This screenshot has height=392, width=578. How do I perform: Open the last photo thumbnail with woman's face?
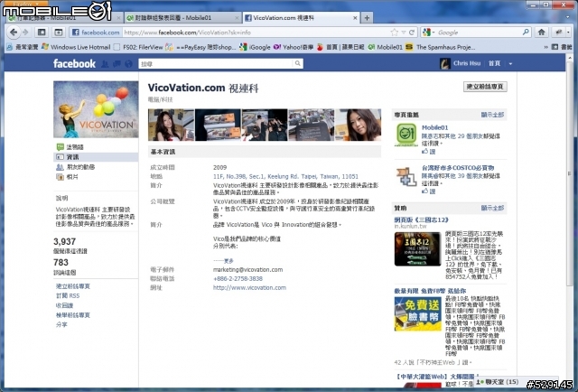pyautogui.click(x=358, y=125)
